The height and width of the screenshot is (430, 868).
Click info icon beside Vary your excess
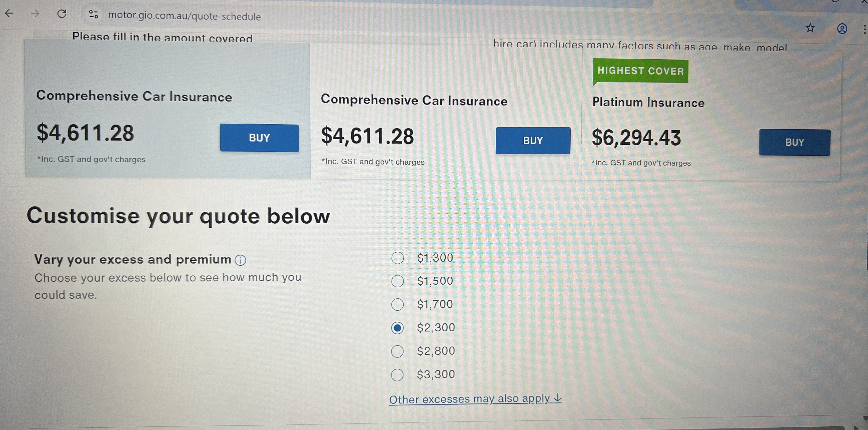[240, 260]
